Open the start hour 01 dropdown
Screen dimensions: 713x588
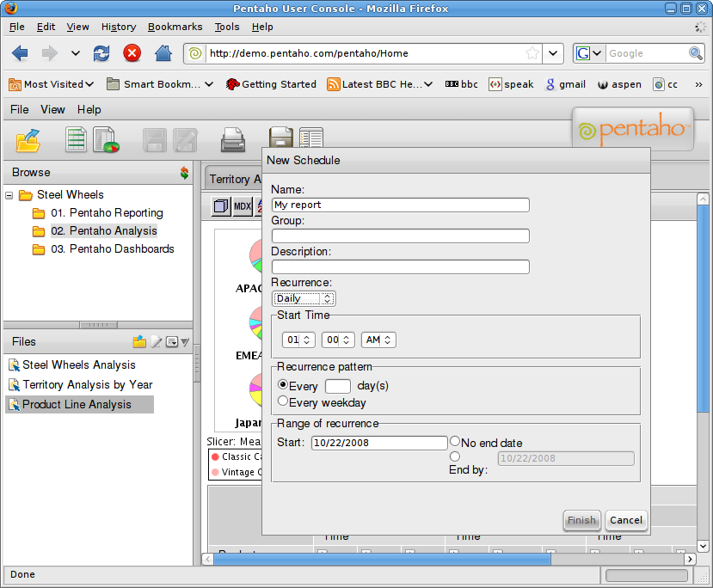click(x=298, y=340)
